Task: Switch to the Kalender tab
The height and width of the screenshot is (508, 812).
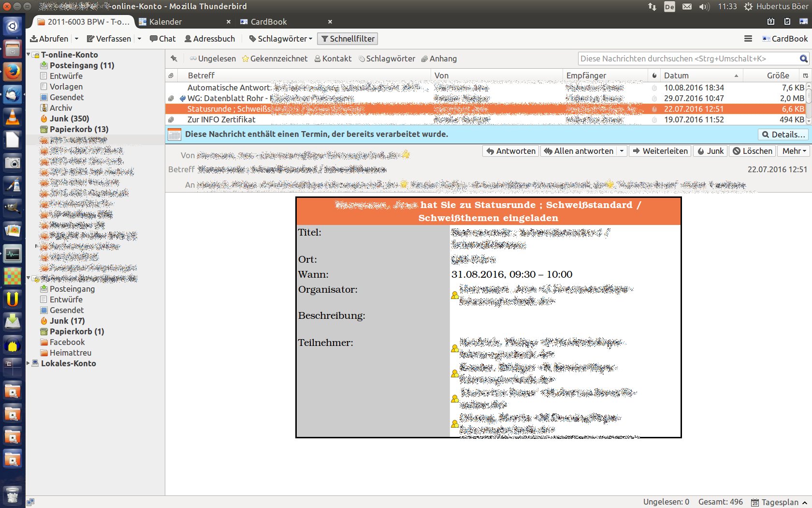Action: [165, 22]
